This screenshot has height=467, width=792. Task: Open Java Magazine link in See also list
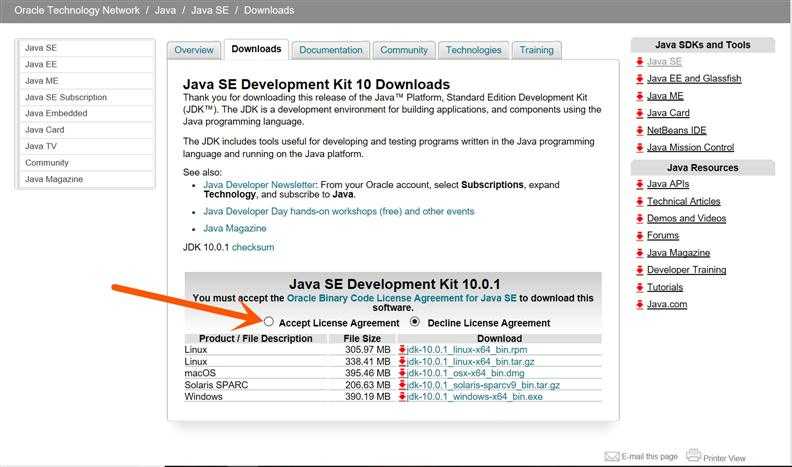[x=235, y=228]
